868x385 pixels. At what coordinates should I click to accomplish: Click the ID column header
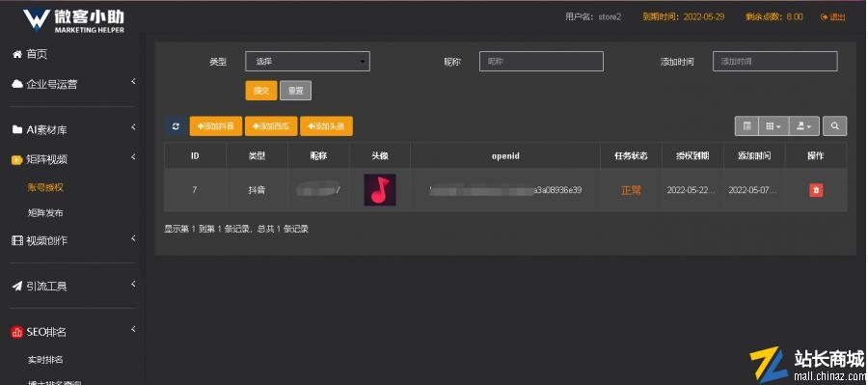click(195, 156)
